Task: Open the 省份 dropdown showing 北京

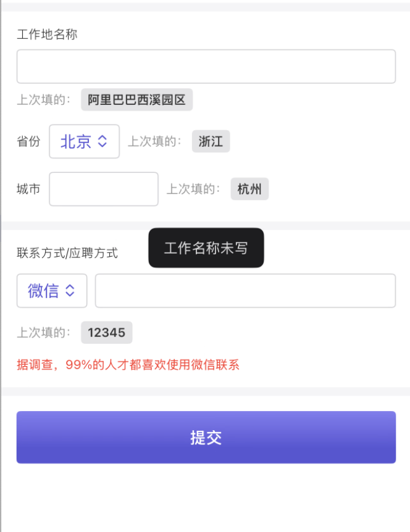Action: coord(84,141)
